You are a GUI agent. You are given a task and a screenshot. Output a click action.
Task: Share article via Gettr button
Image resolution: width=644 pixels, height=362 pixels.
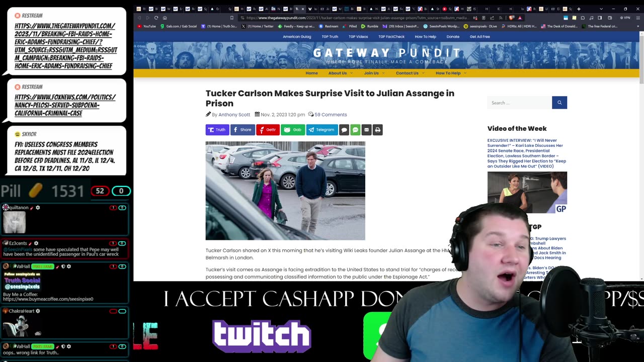(268, 130)
